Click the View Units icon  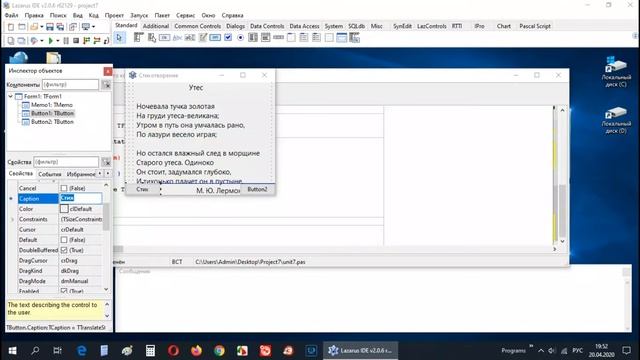point(11,40)
